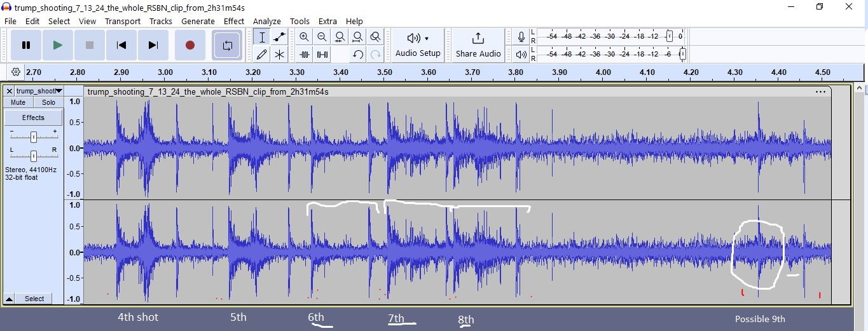The width and height of the screenshot is (868, 331).
Task: Fit project to width icon
Action: [358, 37]
